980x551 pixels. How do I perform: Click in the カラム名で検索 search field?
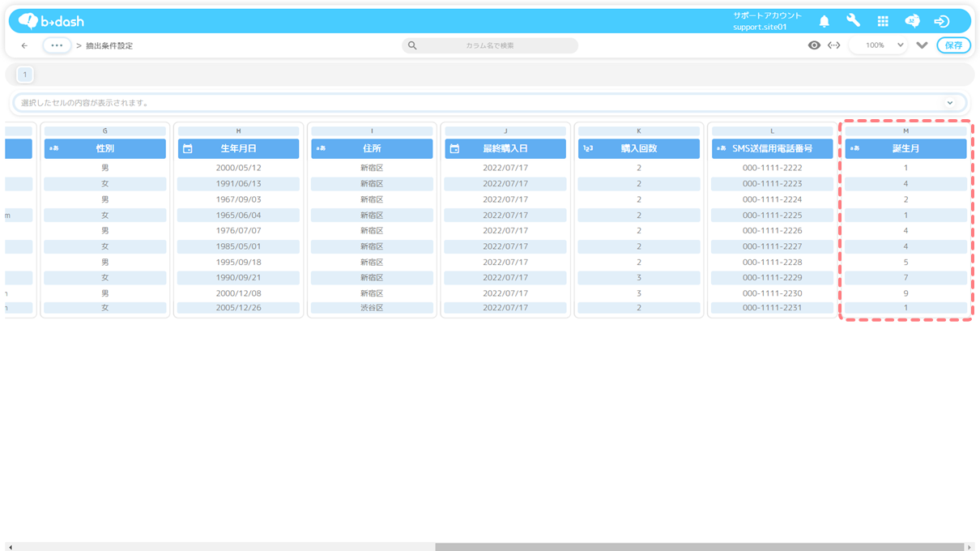490,45
